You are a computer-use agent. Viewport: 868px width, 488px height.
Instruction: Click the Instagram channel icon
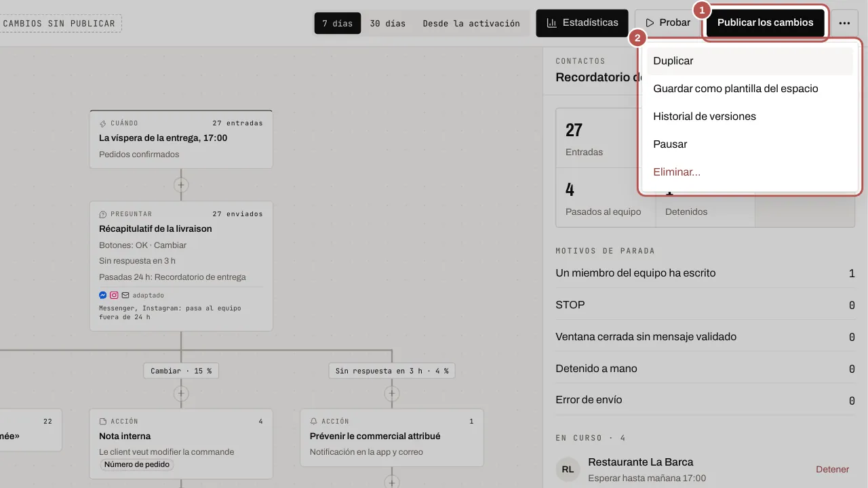point(114,296)
